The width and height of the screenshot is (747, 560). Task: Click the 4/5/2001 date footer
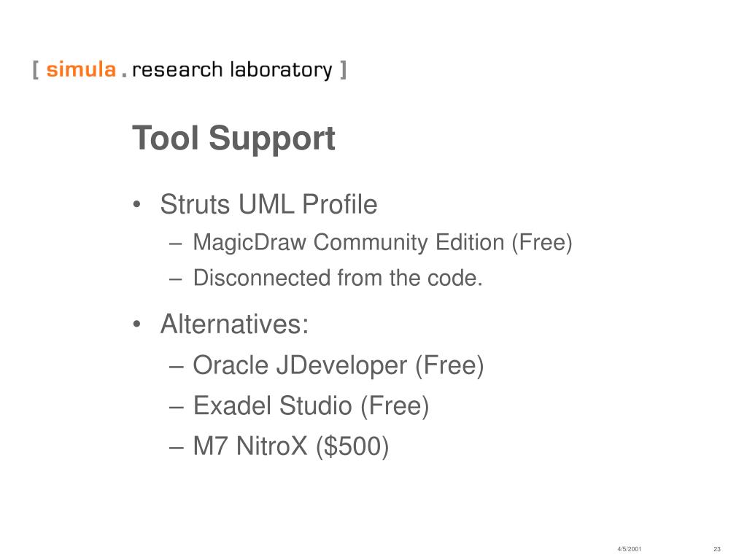[x=630, y=549]
